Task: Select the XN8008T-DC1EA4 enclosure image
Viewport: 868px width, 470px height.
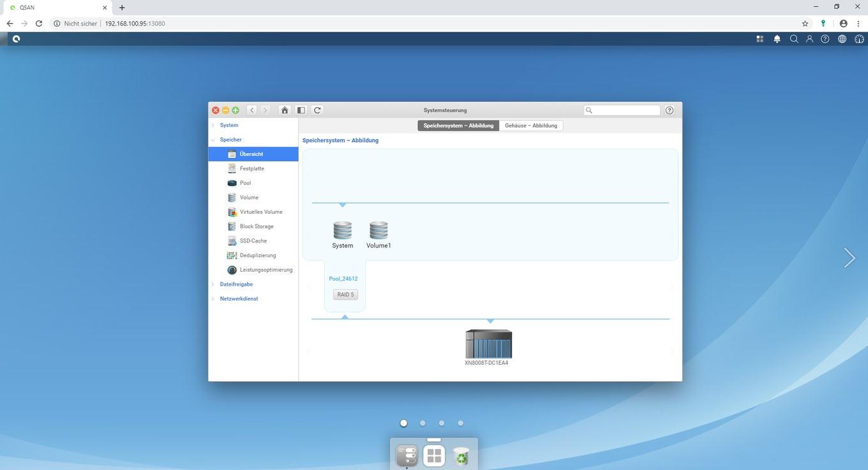Action: coord(488,344)
